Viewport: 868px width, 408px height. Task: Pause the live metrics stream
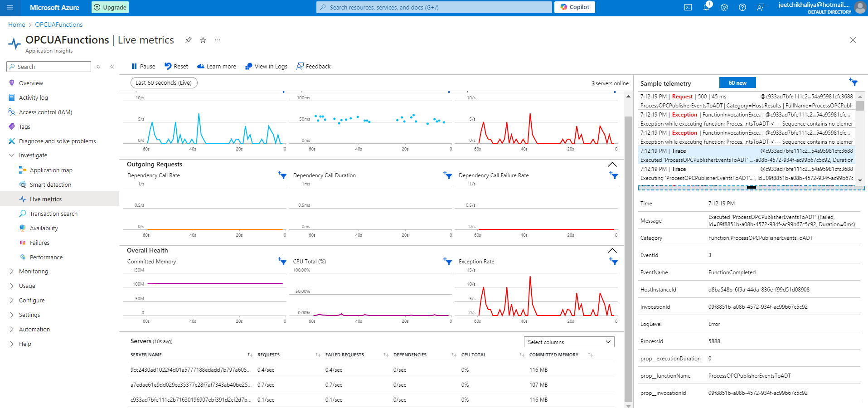tap(143, 66)
